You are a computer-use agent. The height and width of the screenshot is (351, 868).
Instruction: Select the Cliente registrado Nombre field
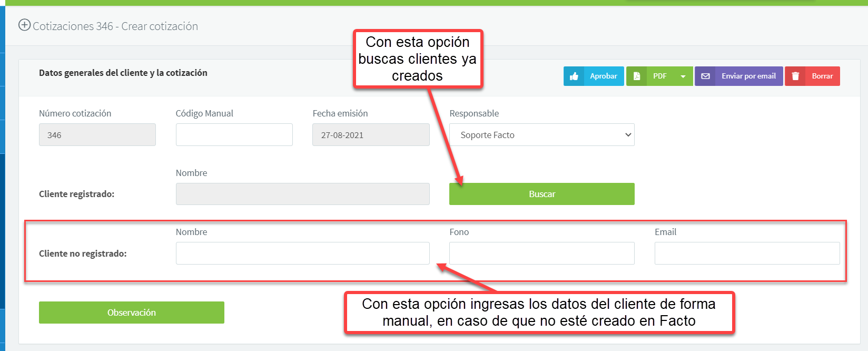[302, 194]
